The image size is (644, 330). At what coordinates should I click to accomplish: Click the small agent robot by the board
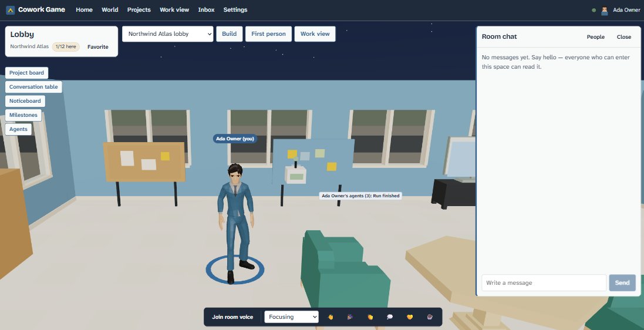[296, 174]
